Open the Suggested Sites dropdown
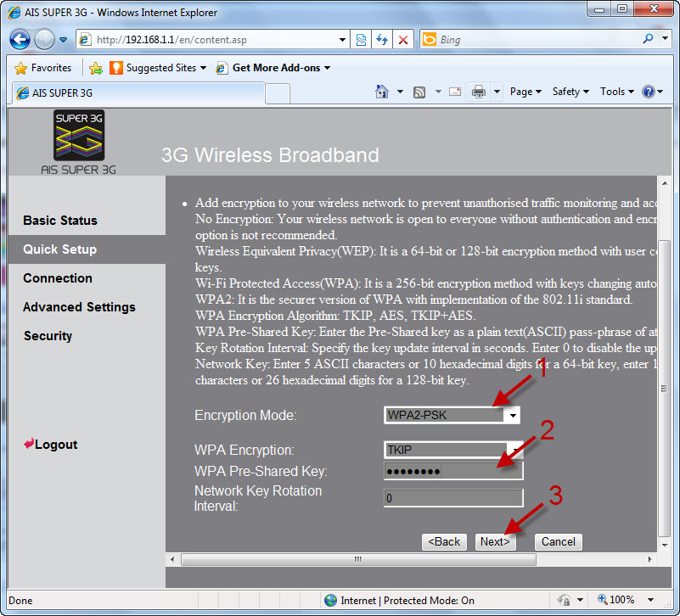 (158, 68)
